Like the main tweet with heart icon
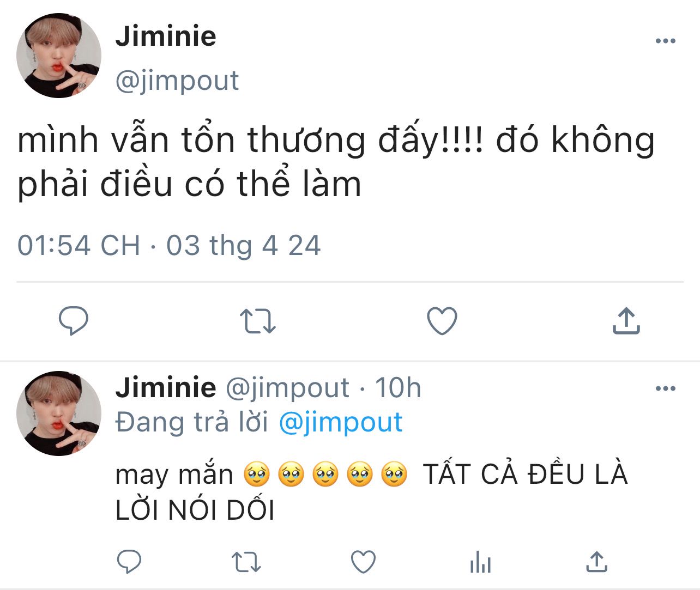700x590 pixels. coord(442,321)
